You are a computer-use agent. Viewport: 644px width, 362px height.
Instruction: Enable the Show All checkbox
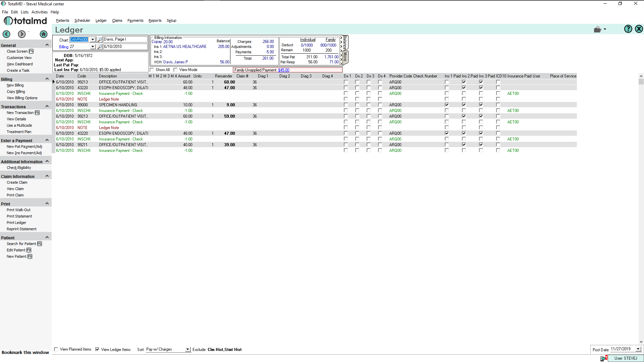pyautogui.click(x=152, y=70)
